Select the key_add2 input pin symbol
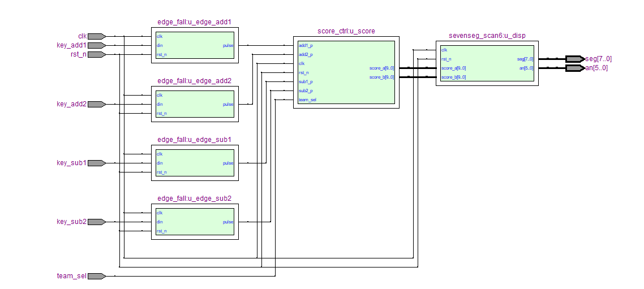The height and width of the screenshot is (289, 644). click(x=97, y=104)
